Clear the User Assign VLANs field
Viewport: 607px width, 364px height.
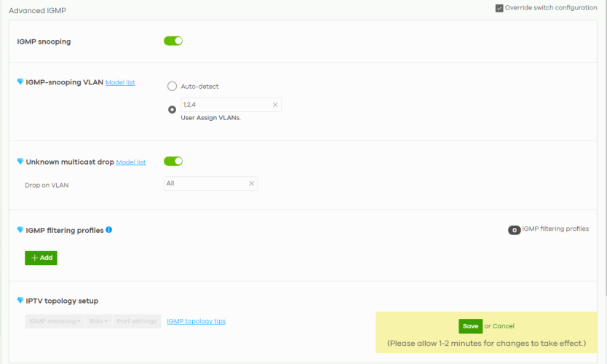(275, 105)
